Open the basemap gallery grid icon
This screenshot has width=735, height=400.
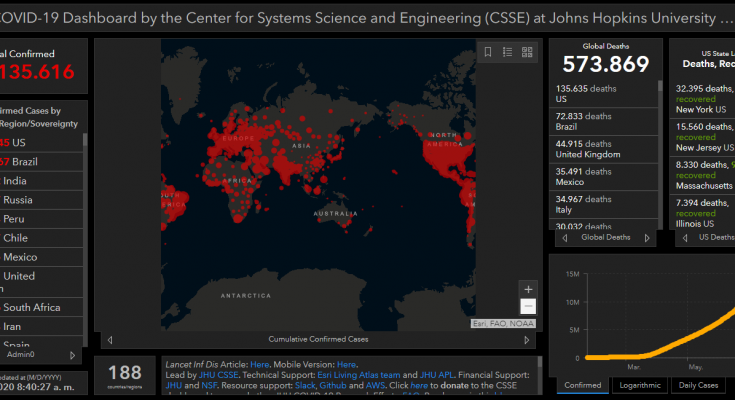point(527,52)
